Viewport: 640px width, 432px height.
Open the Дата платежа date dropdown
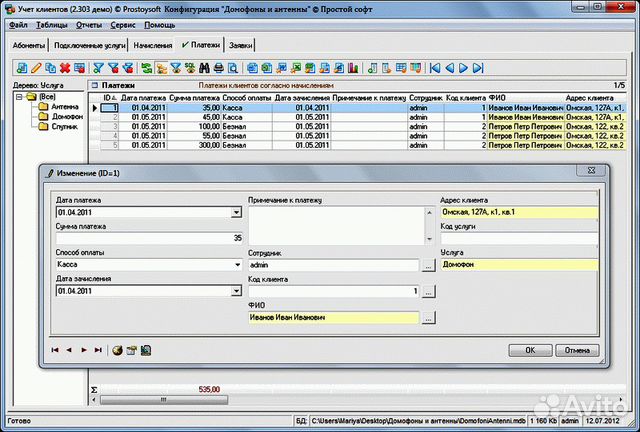236,212
